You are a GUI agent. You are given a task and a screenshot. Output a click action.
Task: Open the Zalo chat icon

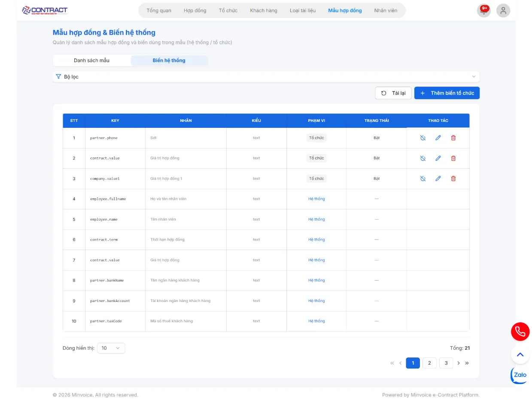pos(519,375)
